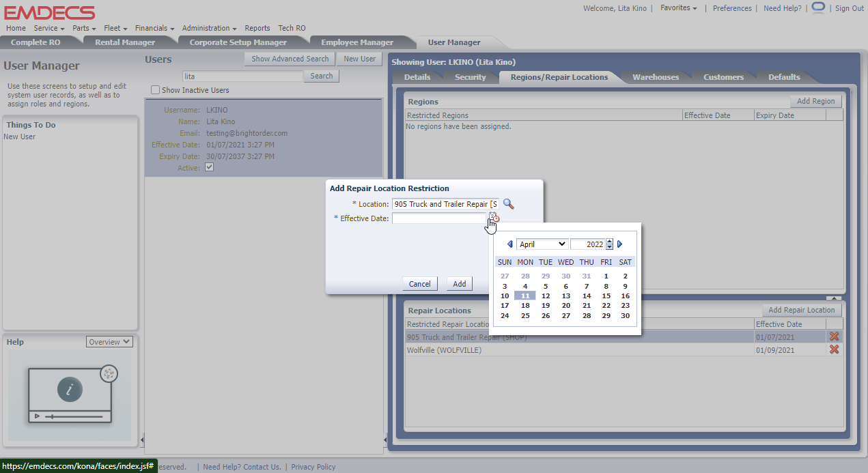Image resolution: width=868 pixels, height=473 pixels.
Task: Adjust the year 2022 spinner arrows
Action: click(609, 244)
